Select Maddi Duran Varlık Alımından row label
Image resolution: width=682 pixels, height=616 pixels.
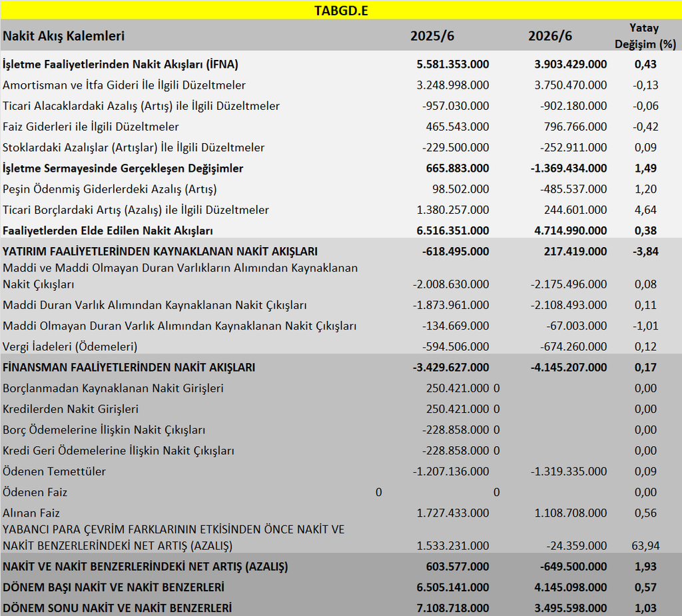(x=155, y=306)
